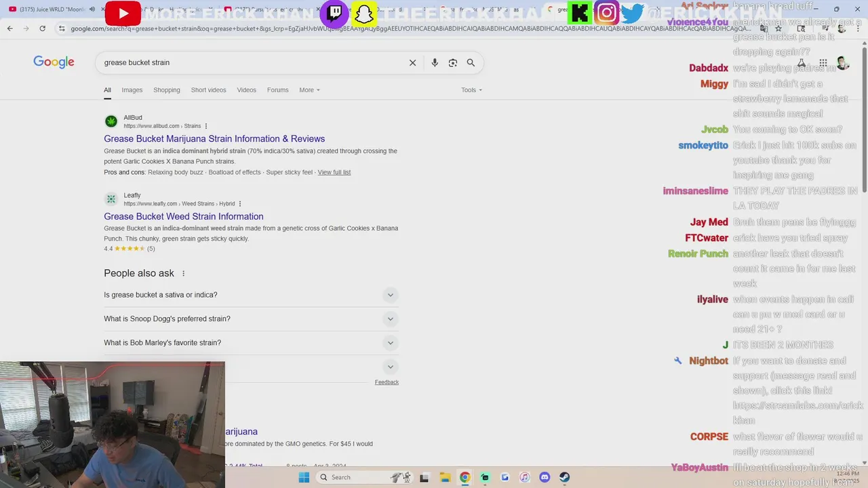Open File Explorer from the taskbar
868x488 pixels.
click(445, 477)
